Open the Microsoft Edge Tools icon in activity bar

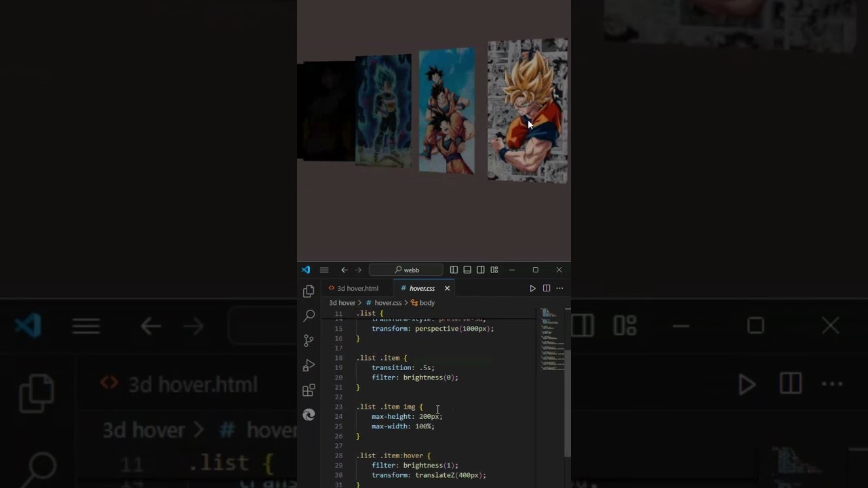point(309,415)
